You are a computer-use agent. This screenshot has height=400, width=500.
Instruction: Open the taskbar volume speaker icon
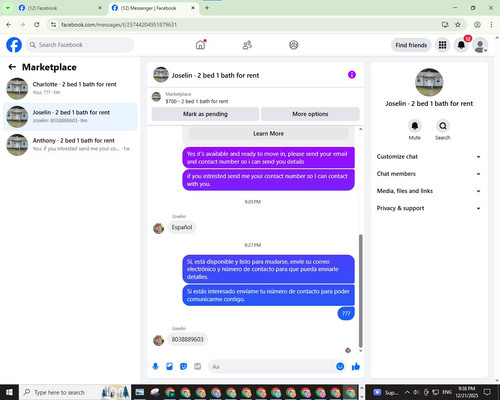[x=416, y=392]
